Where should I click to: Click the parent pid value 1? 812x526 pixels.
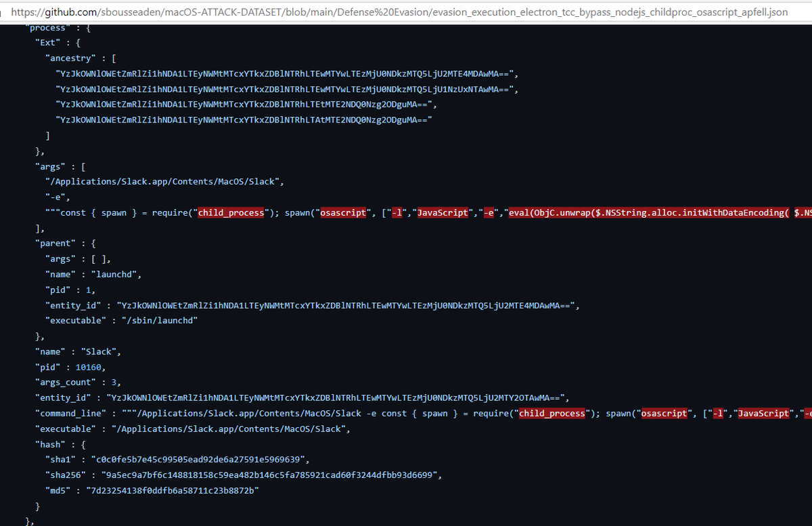tap(89, 290)
